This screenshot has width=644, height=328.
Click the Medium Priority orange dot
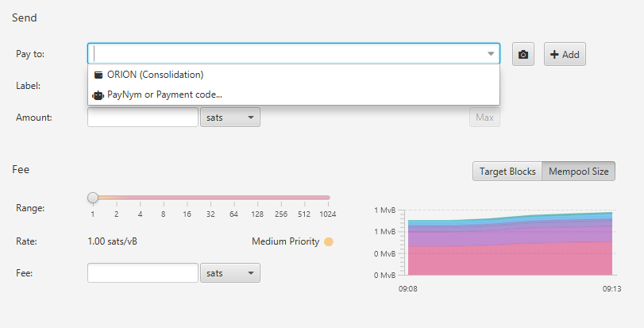(x=328, y=242)
